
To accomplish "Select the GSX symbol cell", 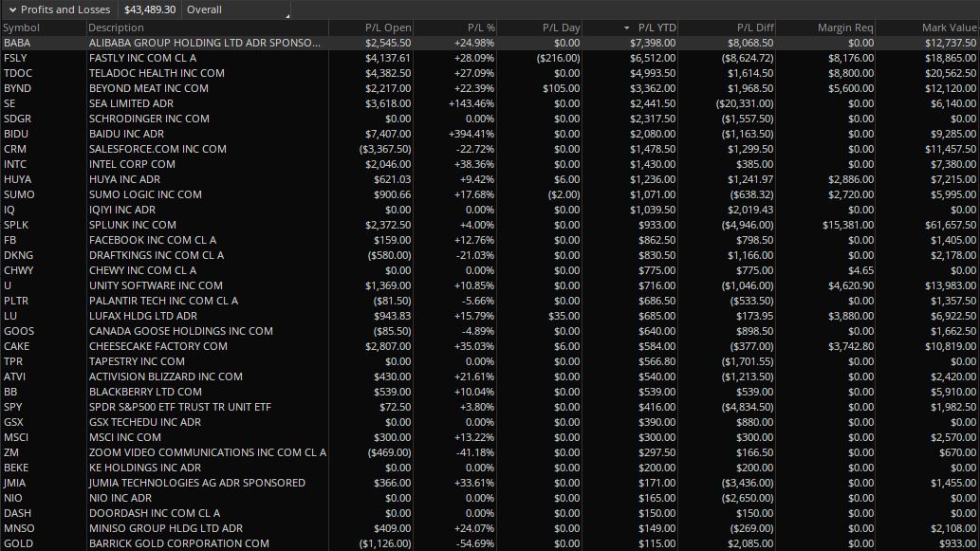I will pyautogui.click(x=13, y=422).
